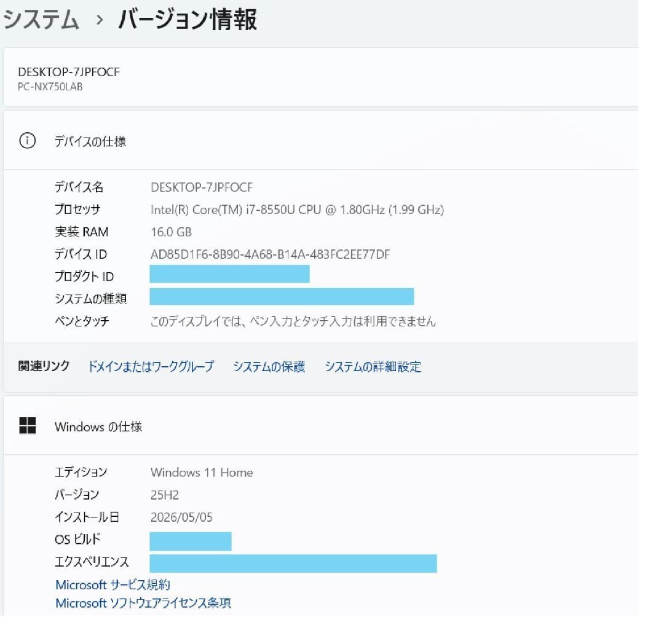The width and height of the screenshot is (664, 644).
Task: Click the デバイス ID value
Action: click(270, 254)
